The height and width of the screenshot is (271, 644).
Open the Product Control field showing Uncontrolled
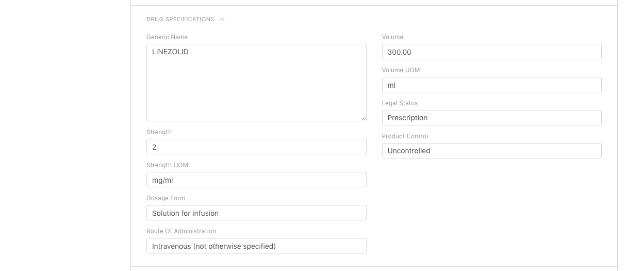[x=491, y=151]
